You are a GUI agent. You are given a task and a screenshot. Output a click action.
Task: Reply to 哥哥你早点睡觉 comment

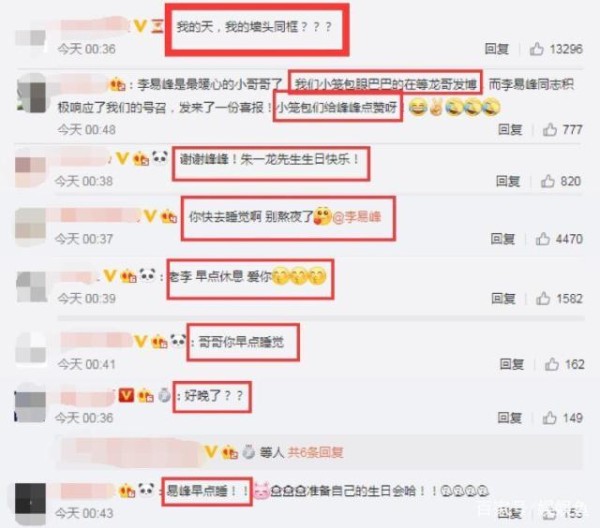(512, 364)
